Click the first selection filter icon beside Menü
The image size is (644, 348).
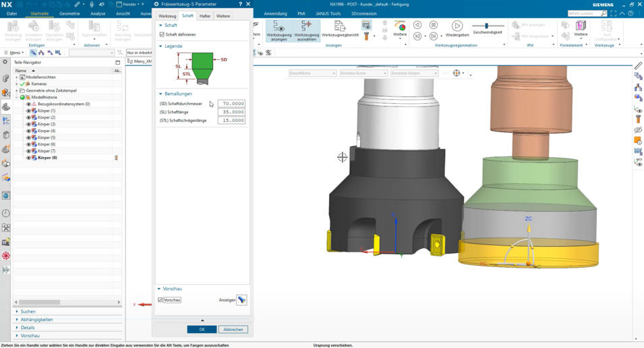click(33, 53)
